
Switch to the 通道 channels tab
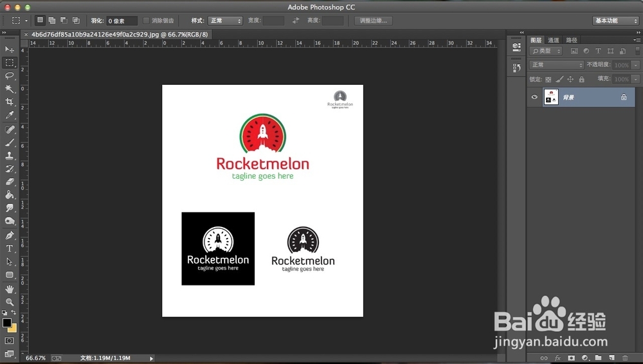tap(554, 40)
